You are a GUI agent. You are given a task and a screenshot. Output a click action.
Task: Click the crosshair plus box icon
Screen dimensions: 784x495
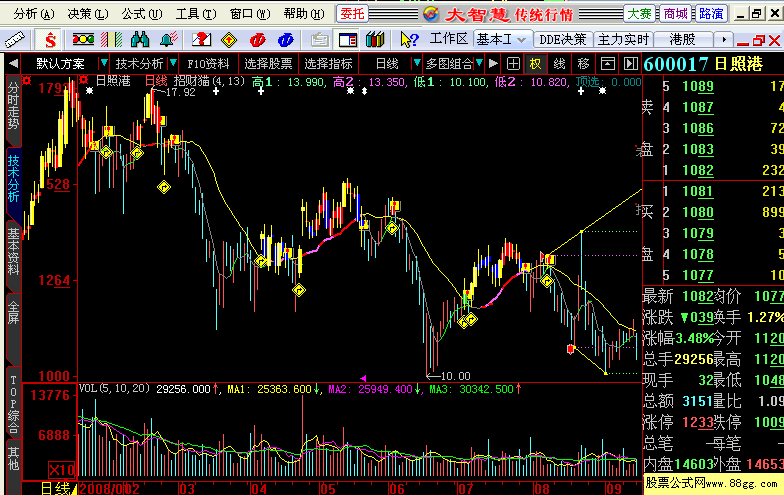point(513,64)
